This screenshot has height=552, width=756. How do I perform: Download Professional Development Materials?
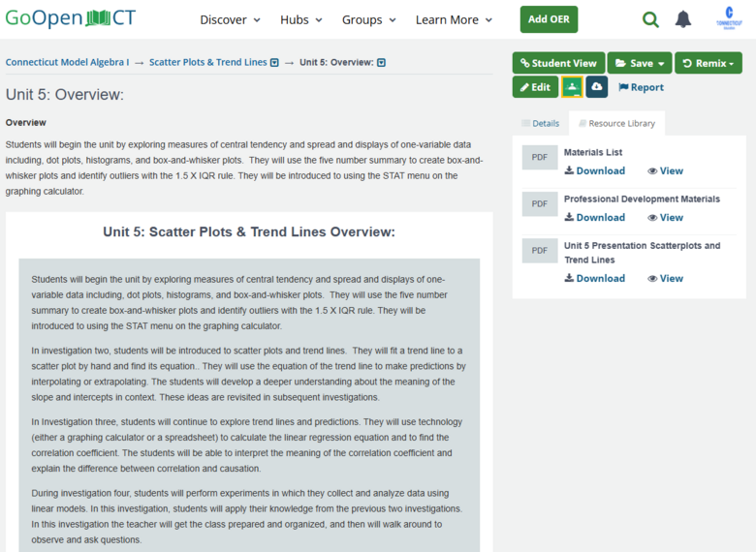tap(594, 218)
